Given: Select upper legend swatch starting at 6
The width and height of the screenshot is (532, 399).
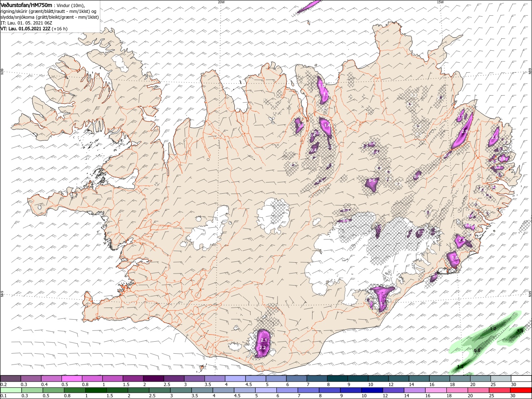Looking at the screenshot, I should pos(296,379).
